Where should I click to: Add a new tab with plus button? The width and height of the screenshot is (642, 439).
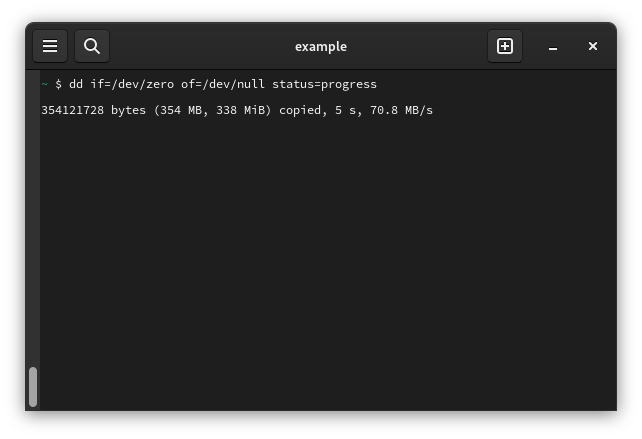[x=505, y=46]
